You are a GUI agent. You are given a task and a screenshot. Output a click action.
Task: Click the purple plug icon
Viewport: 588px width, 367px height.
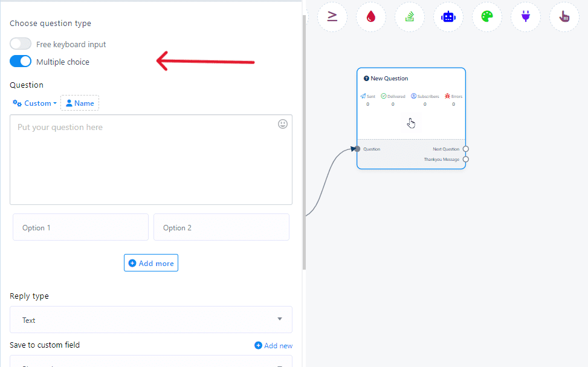(526, 17)
